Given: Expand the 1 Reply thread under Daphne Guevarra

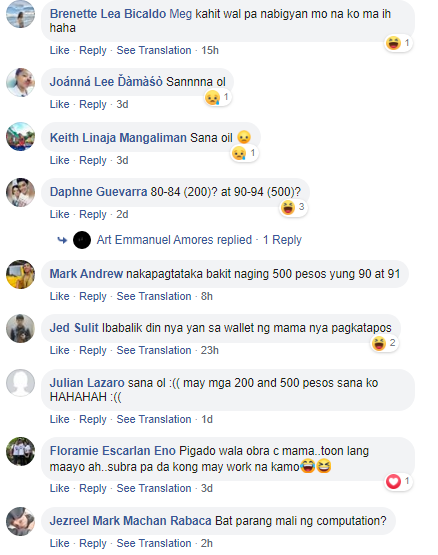Looking at the screenshot, I should click(x=282, y=240).
